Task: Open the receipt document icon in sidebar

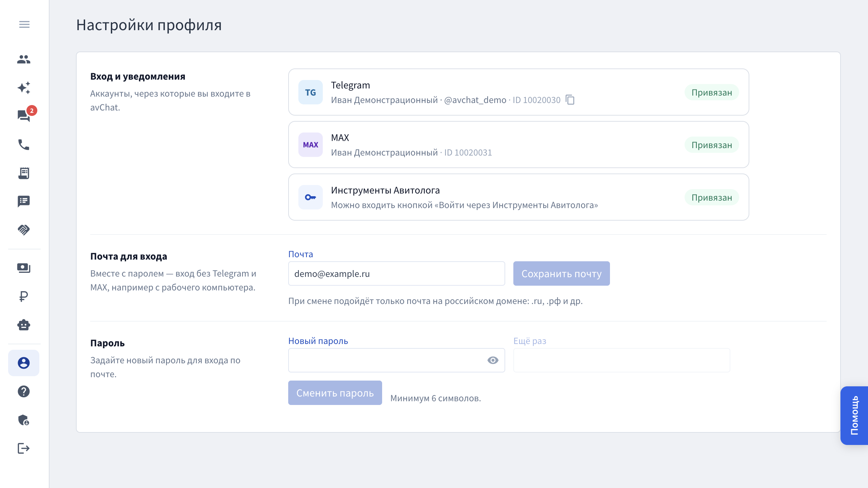Action: [x=24, y=173]
